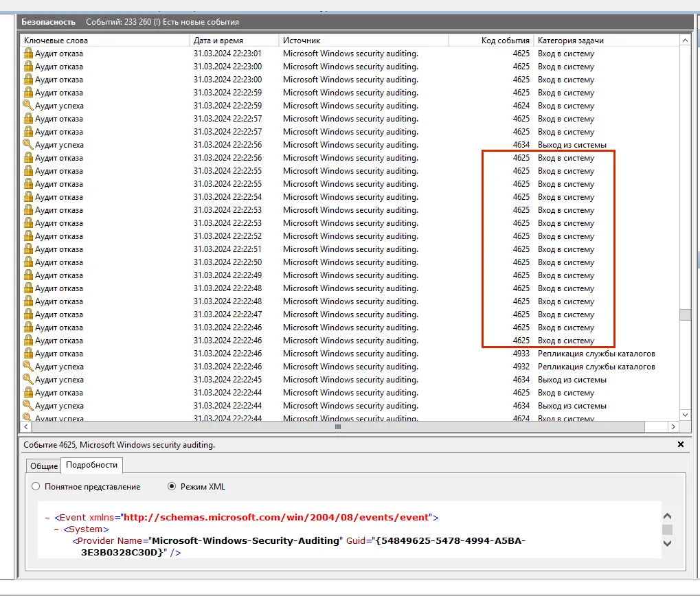Select the 'Режим XML' radio button

(x=172, y=487)
